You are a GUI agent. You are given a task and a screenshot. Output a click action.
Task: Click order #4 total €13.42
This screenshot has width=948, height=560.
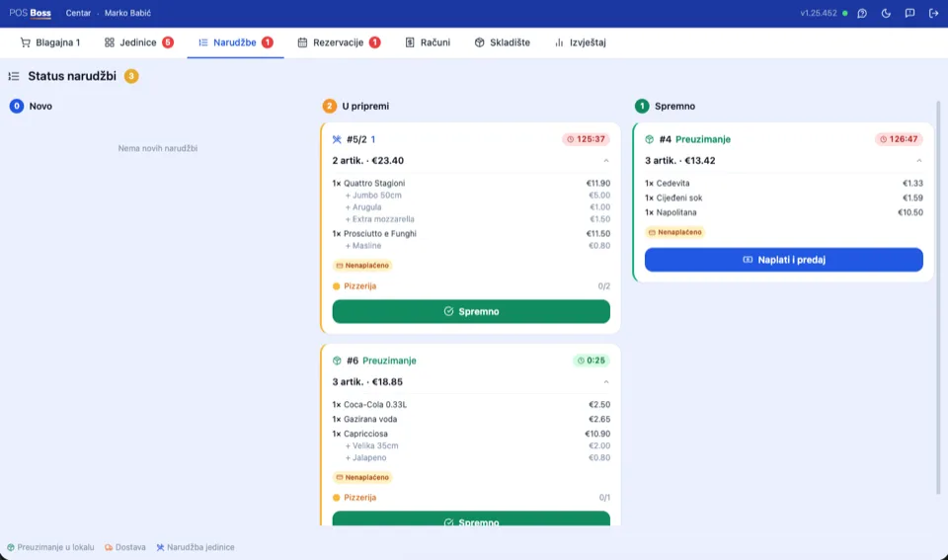click(699, 161)
